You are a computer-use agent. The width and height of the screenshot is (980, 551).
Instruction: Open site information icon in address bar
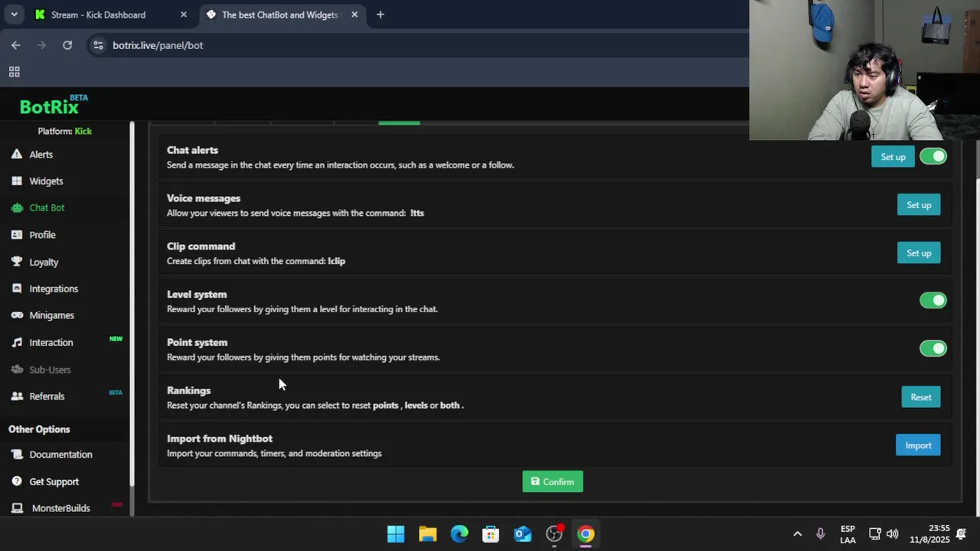98,45
